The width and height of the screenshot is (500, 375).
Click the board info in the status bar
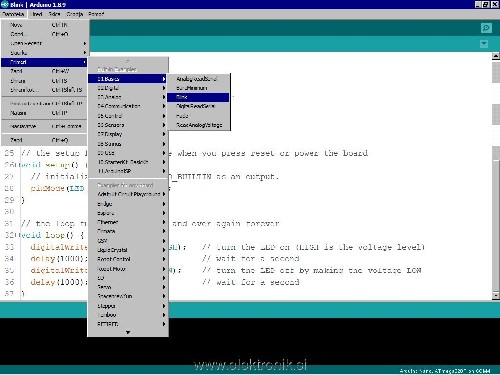click(x=445, y=371)
